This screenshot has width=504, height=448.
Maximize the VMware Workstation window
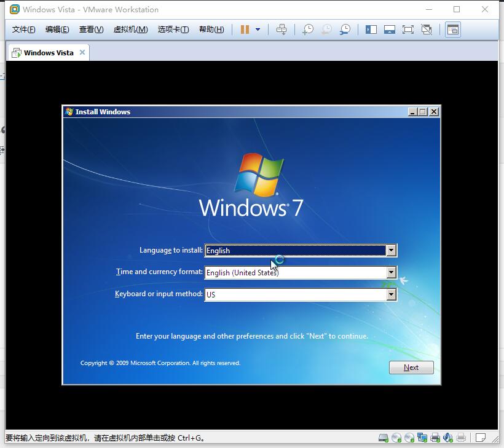457,10
